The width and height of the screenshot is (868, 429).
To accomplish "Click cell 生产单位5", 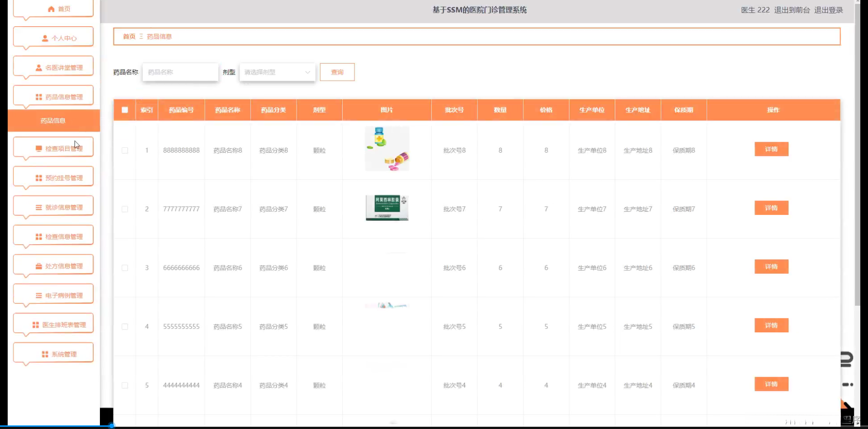I will coord(592,326).
